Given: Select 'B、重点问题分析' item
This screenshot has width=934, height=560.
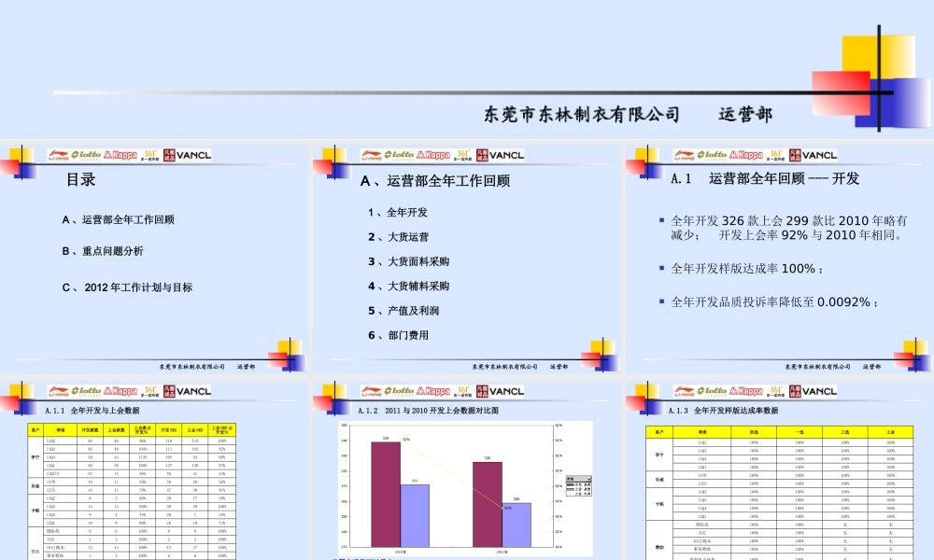Looking at the screenshot, I should point(103,251).
